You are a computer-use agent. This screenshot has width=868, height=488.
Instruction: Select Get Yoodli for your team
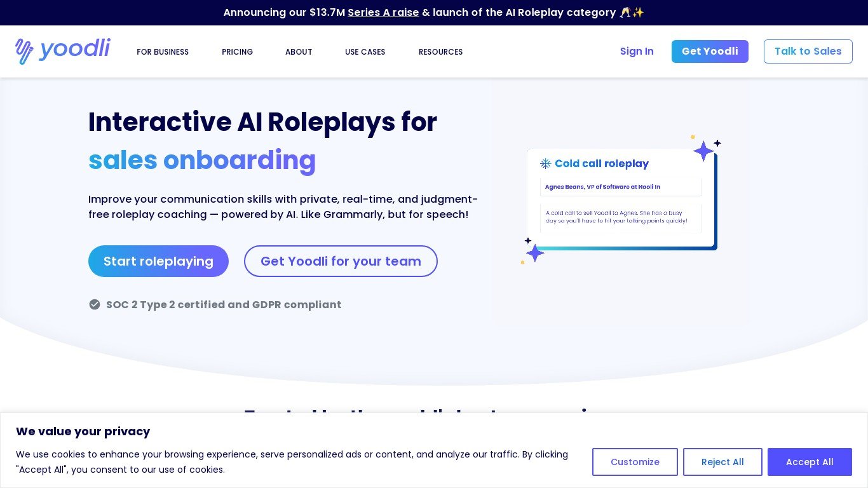click(341, 261)
